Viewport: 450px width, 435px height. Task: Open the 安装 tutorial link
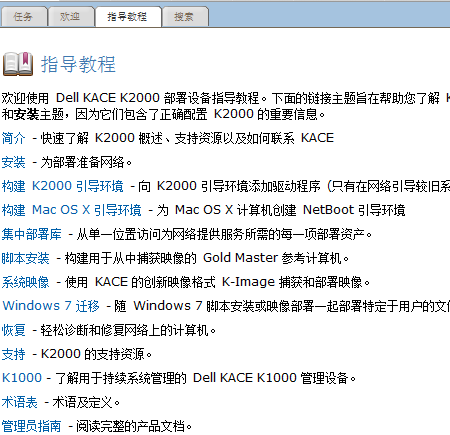(13, 162)
